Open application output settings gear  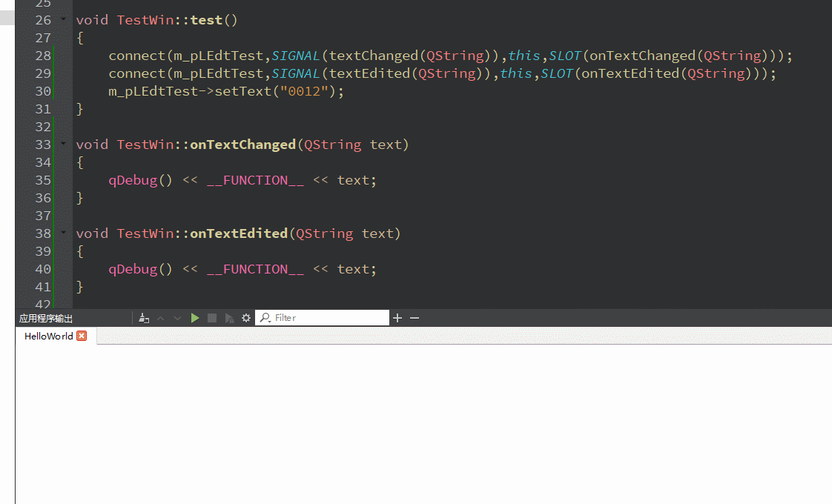pyautogui.click(x=246, y=318)
